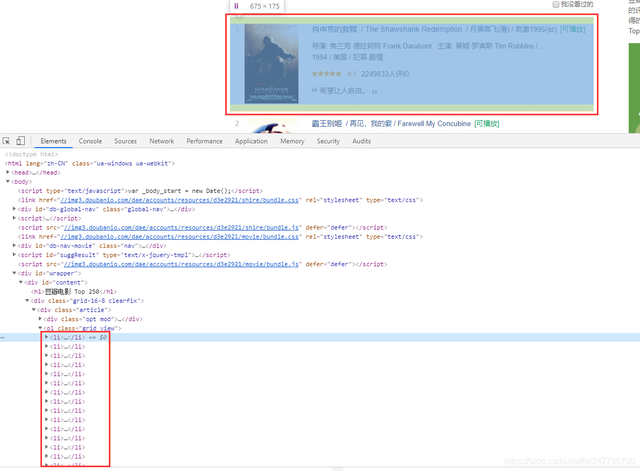
Task: Expand the suggResult script node
Action: pyautogui.click(x=14, y=255)
